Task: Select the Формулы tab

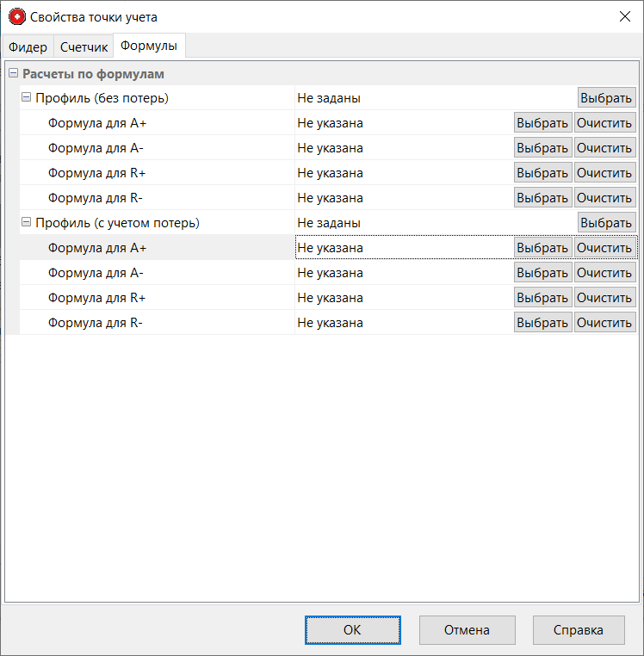Action: coord(149,46)
